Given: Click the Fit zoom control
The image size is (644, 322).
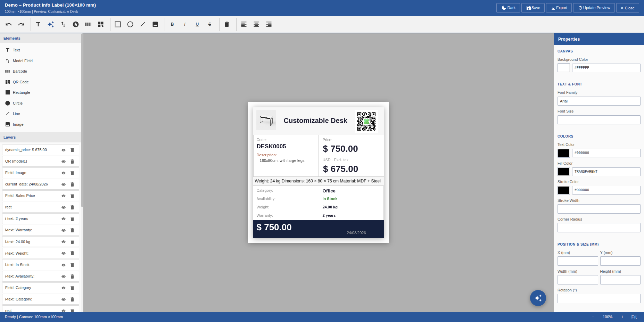Looking at the screenshot, I should pos(634,317).
